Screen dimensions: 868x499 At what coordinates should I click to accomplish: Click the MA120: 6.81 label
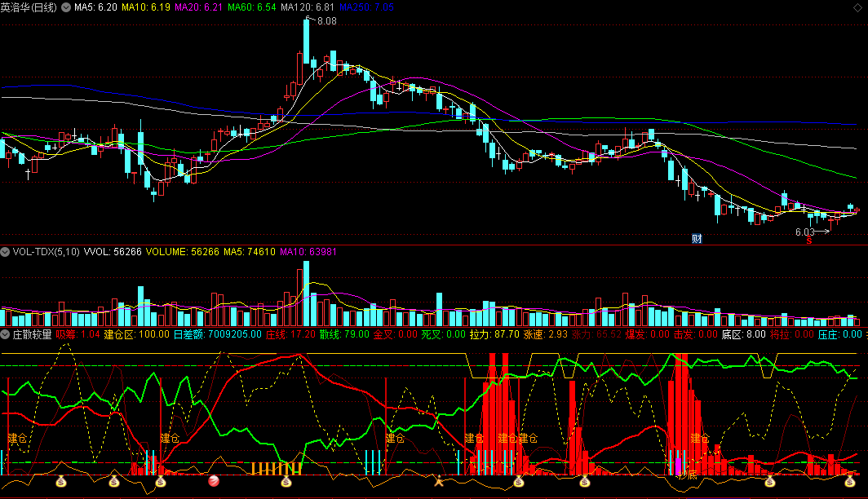[308, 7]
